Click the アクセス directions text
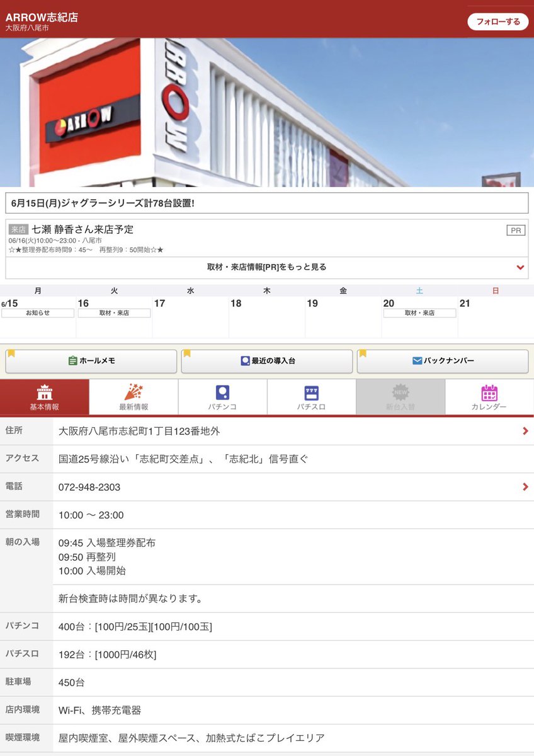 coord(183,459)
